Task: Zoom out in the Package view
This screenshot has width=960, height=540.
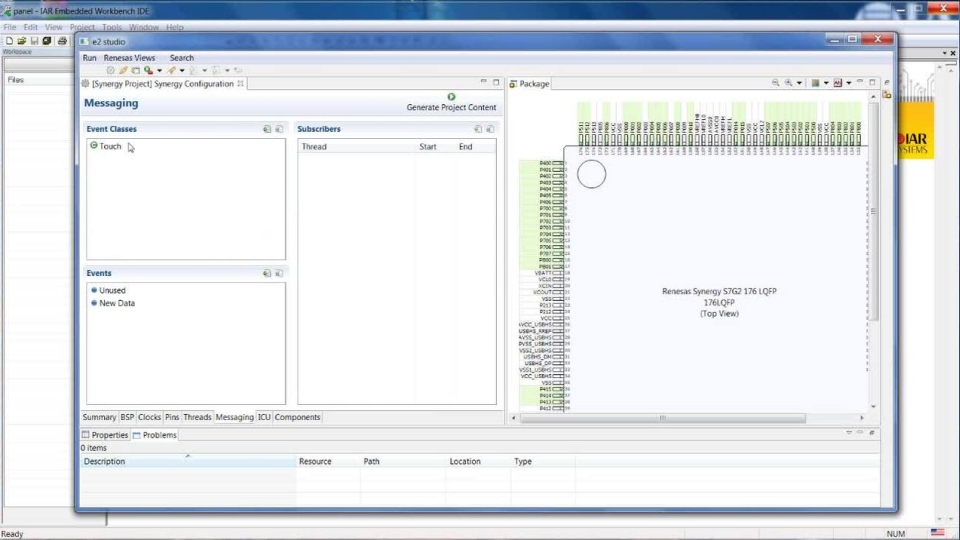Action: point(776,83)
